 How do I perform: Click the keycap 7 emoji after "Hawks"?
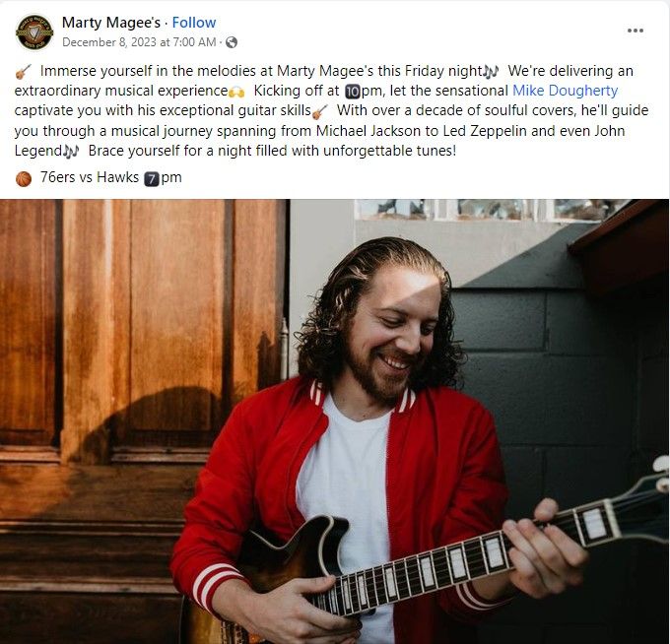tap(152, 178)
